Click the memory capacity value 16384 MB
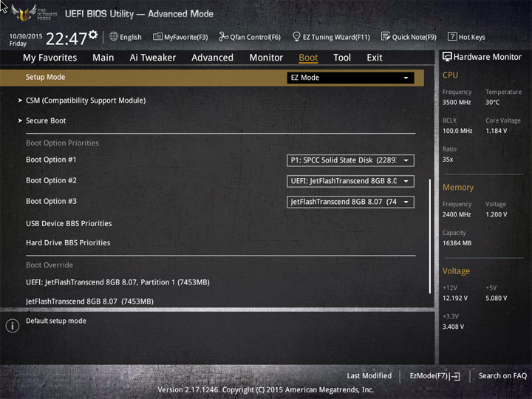Image resolution: width=532 pixels, height=399 pixels. click(x=457, y=243)
